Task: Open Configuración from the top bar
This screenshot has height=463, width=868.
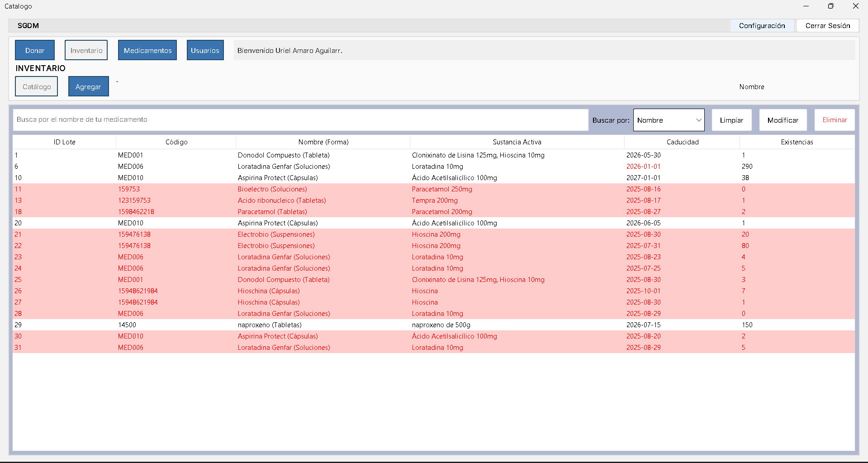Action: (762, 26)
